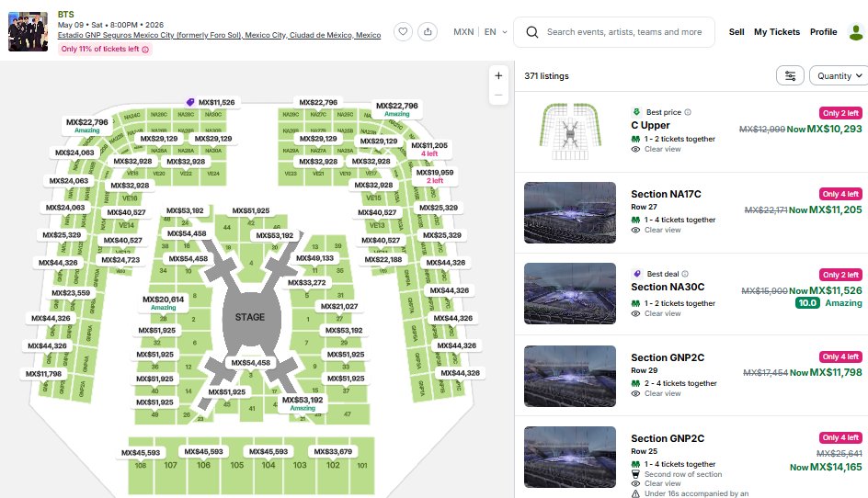Screen dimensions: 868x498
Task: Click the EN language label
Action: coord(490,32)
